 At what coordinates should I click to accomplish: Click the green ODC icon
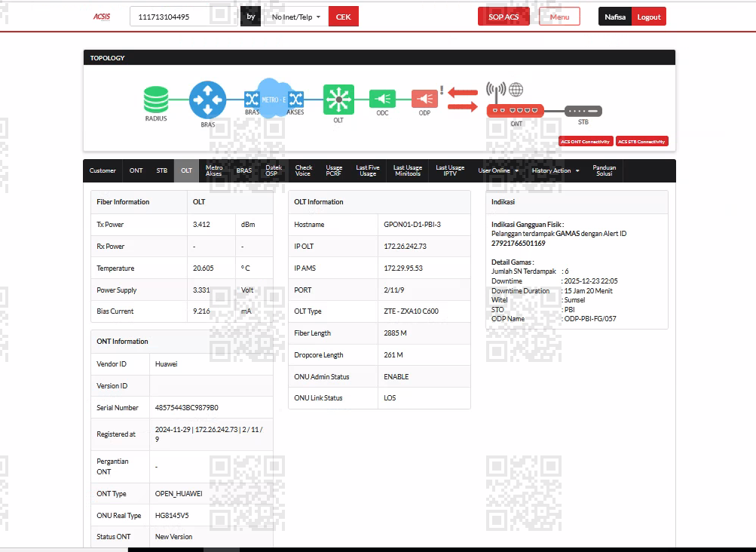click(382, 99)
